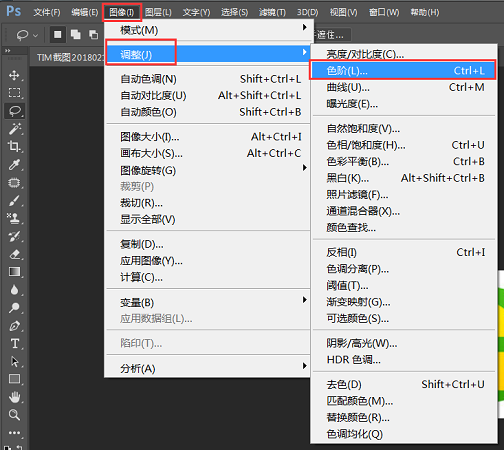
Task: Select the Move tool
Action: pyautogui.click(x=14, y=75)
